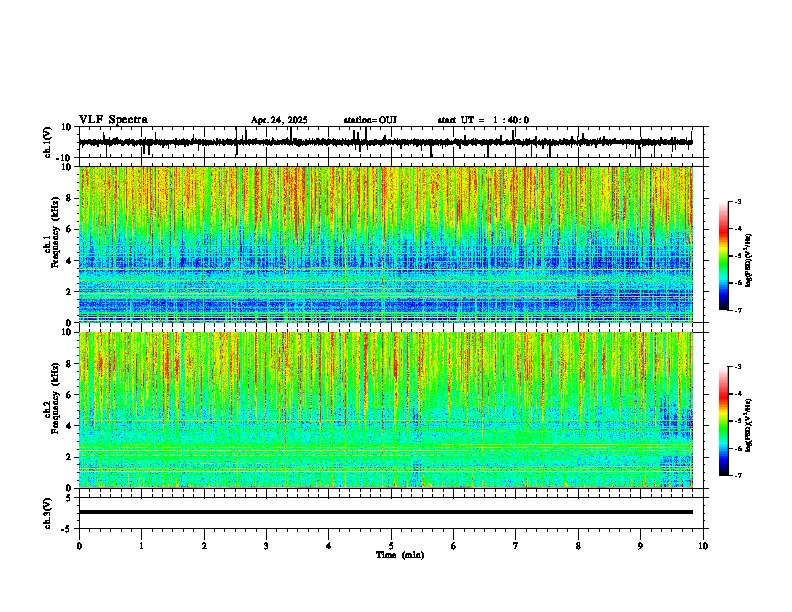The image size is (792, 612).
Task: Select the "start UT = 1 : 40: 0" text
Action: pyautogui.click(x=483, y=120)
